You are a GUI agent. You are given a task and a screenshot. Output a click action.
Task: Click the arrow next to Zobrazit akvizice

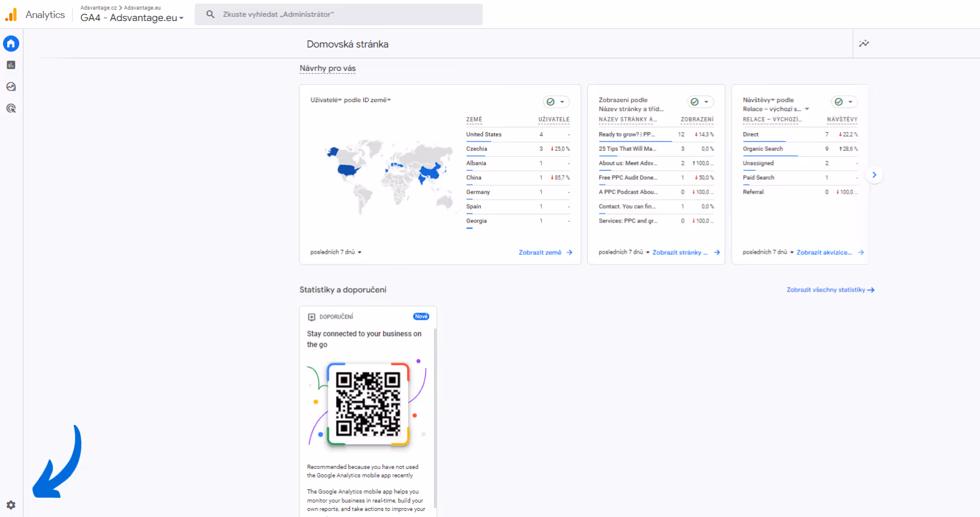tap(861, 252)
